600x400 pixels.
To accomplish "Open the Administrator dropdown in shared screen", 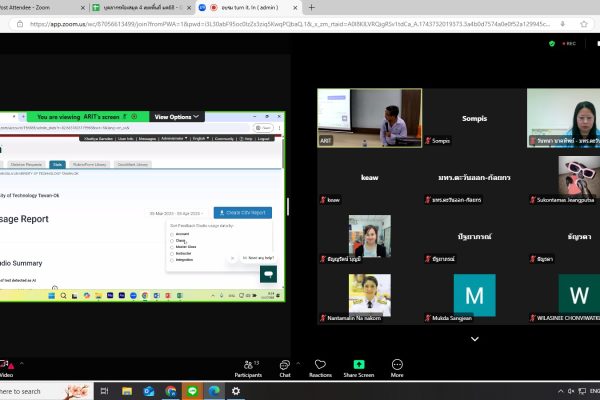I will point(174,139).
